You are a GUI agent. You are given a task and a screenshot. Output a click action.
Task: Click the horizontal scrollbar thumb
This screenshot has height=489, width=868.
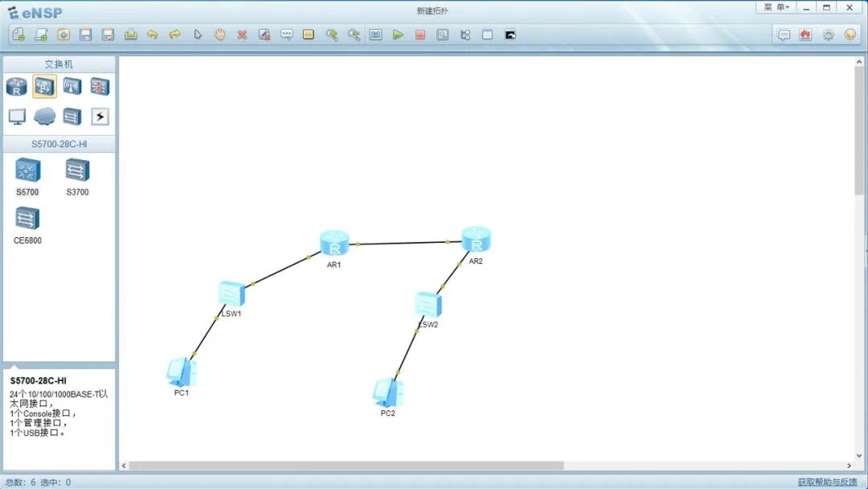click(x=346, y=466)
